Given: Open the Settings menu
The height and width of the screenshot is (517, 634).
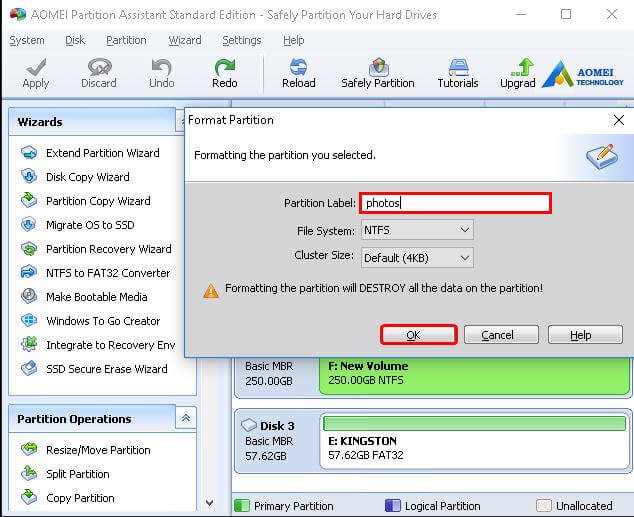Looking at the screenshot, I should tap(241, 40).
